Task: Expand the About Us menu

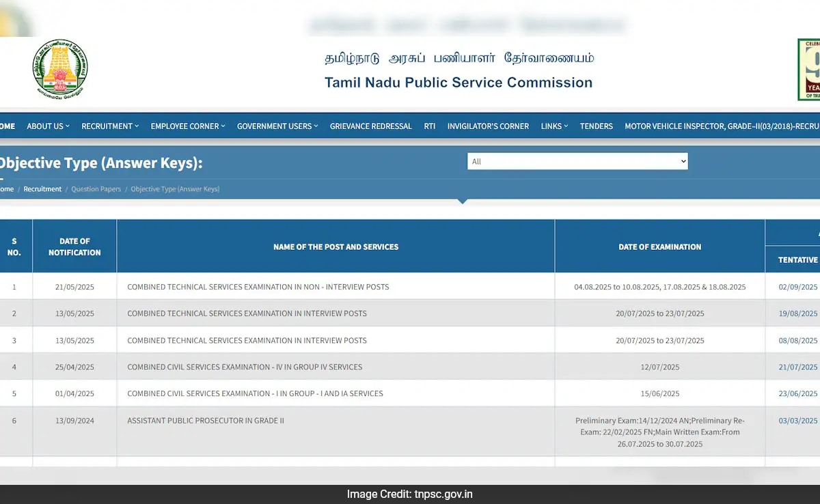Action: pos(48,126)
